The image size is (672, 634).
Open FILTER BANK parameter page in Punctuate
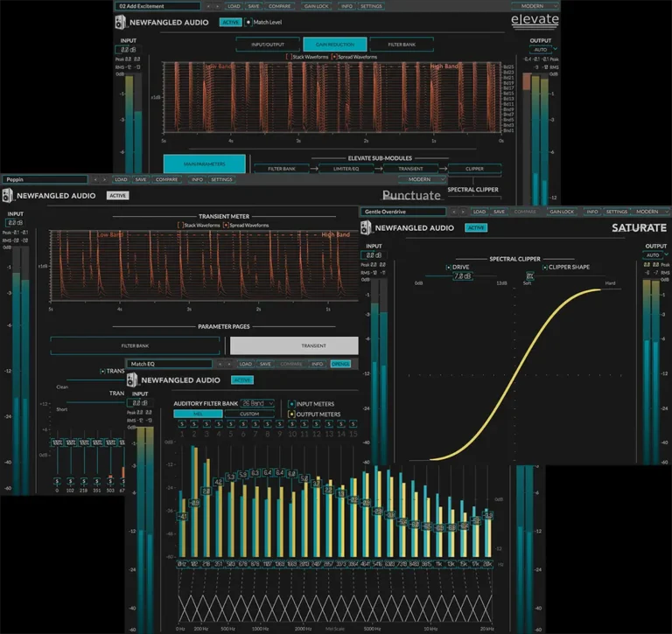(x=135, y=345)
